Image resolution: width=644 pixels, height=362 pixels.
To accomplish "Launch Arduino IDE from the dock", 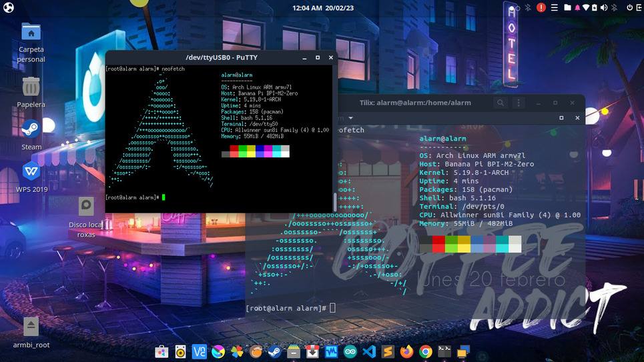I will [x=350, y=352].
